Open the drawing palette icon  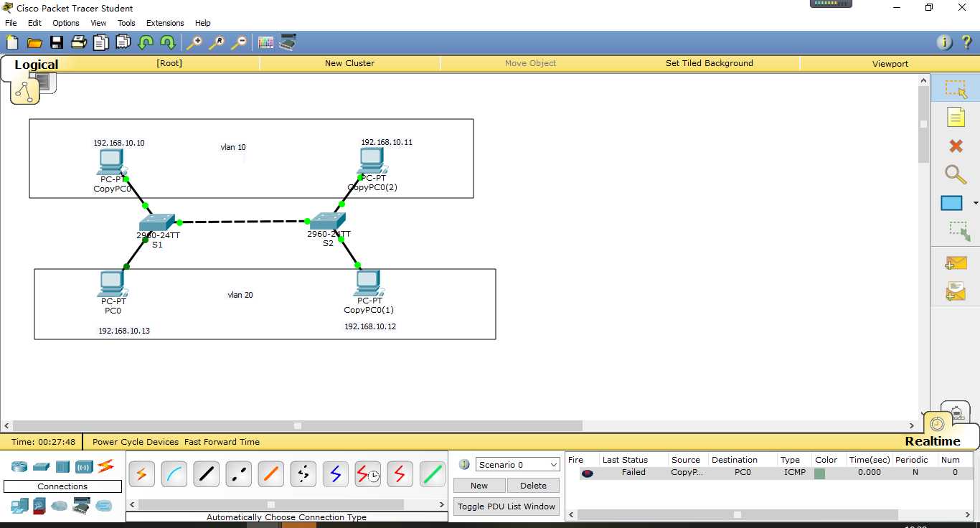click(265, 42)
